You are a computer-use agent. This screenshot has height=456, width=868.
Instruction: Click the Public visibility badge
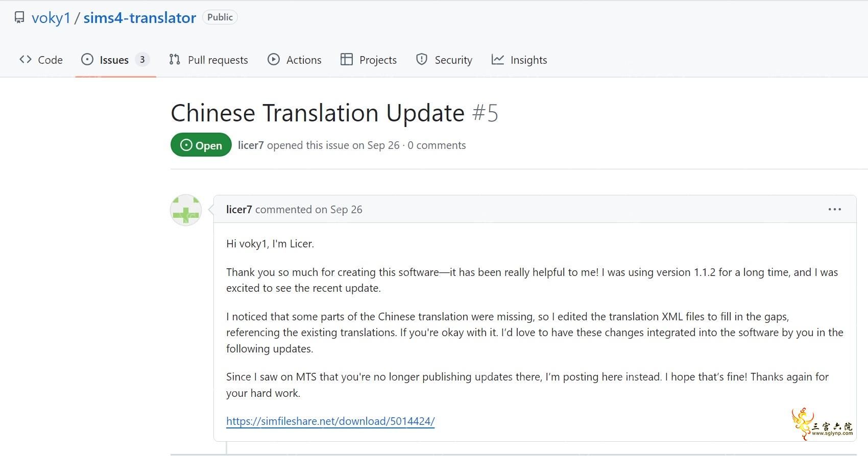coord(220,17)
